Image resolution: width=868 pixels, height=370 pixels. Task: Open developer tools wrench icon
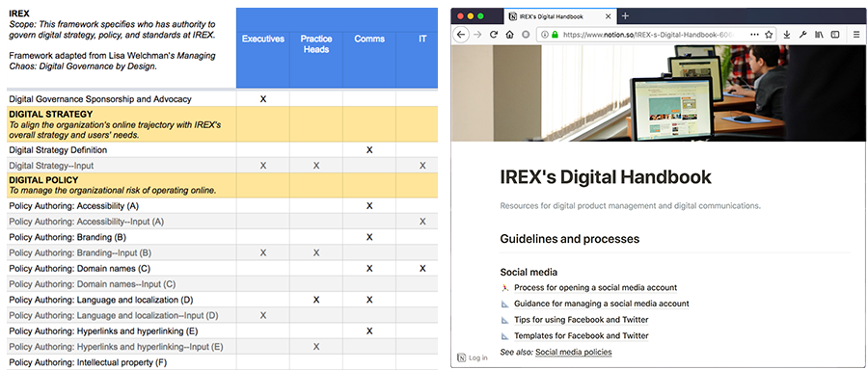pos(803,35)
